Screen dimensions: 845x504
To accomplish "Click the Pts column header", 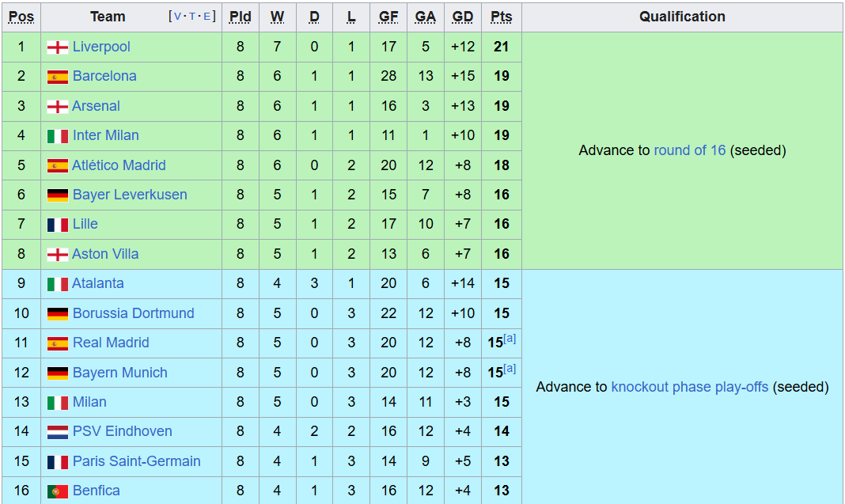I will click(501, 17).
